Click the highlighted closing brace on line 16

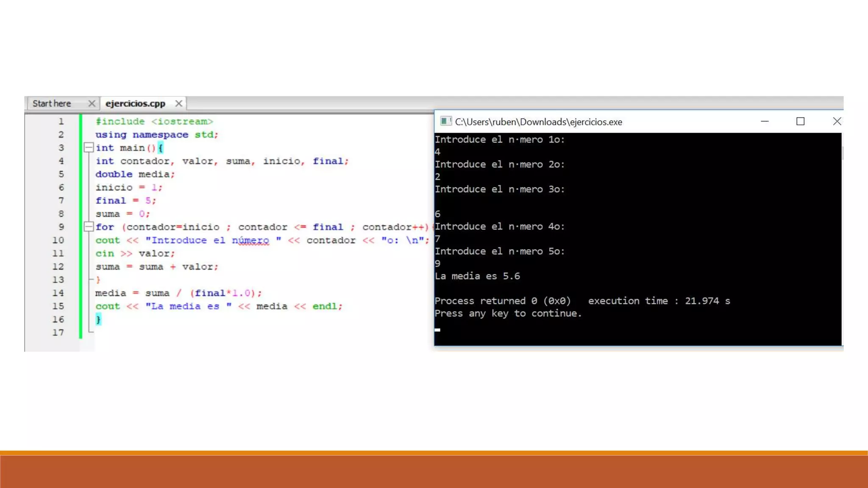tap(98, 319)
